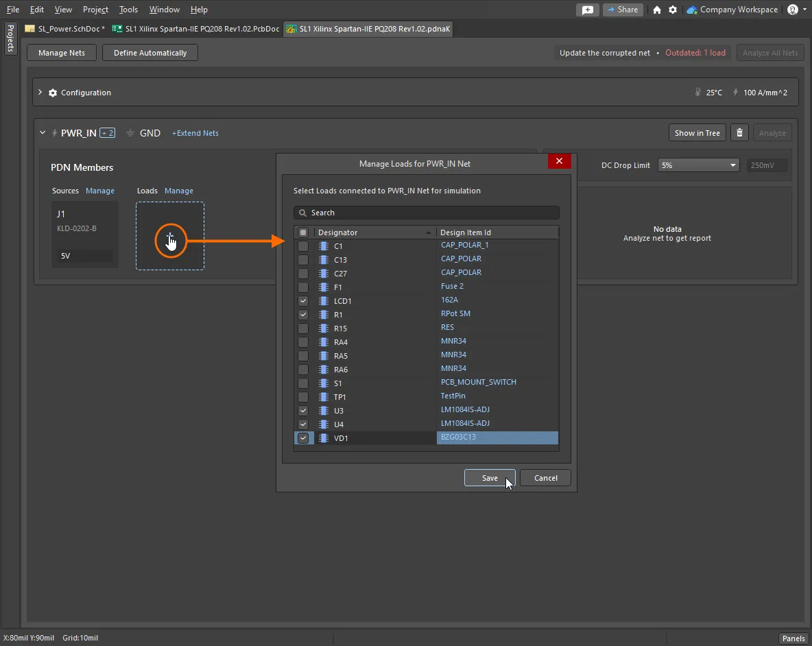Enable the C1 load checkbox
The width and height of the screenshot is (812, 646).
click(x=303, y=246)
